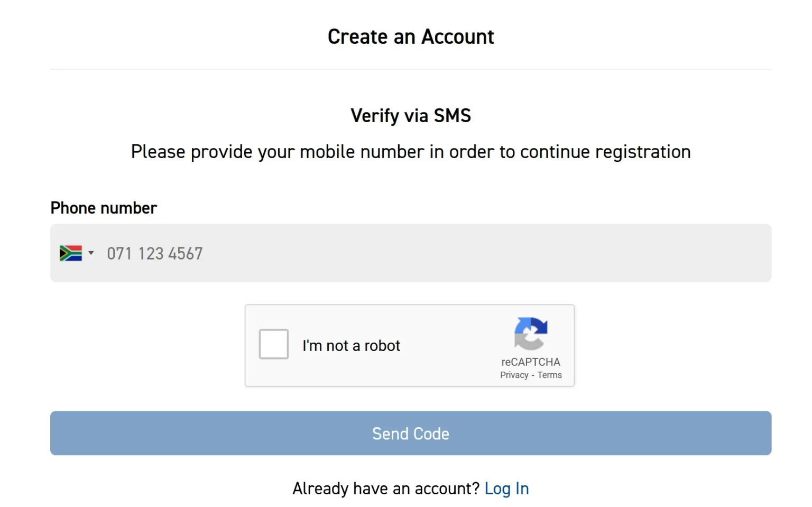Focus the phone number input field
The image size is (812, 507).
click(x=411, y=253)
